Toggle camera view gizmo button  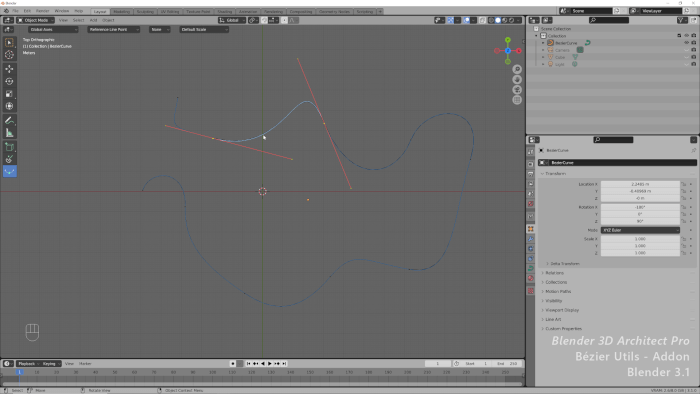pos(517,90)
